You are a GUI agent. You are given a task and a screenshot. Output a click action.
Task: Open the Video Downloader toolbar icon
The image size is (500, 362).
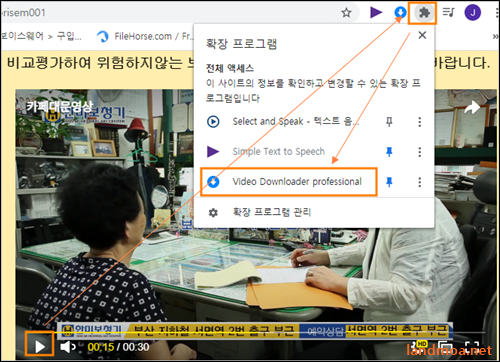[400, 13]
